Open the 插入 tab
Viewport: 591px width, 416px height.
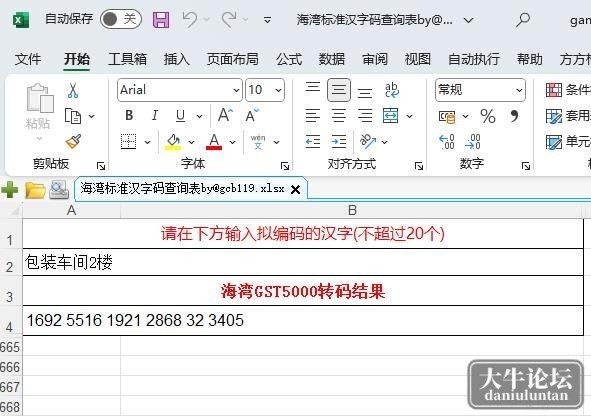pos(176,59)
